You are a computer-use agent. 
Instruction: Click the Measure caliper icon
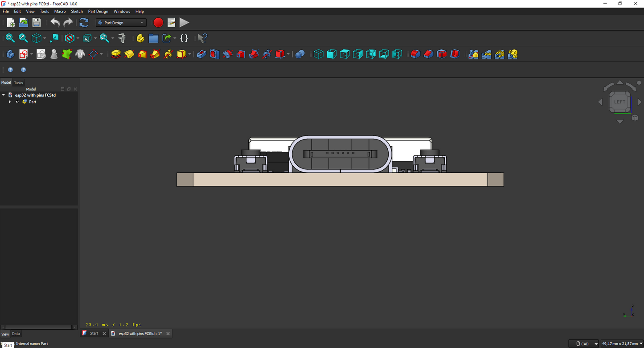point(121,38)
